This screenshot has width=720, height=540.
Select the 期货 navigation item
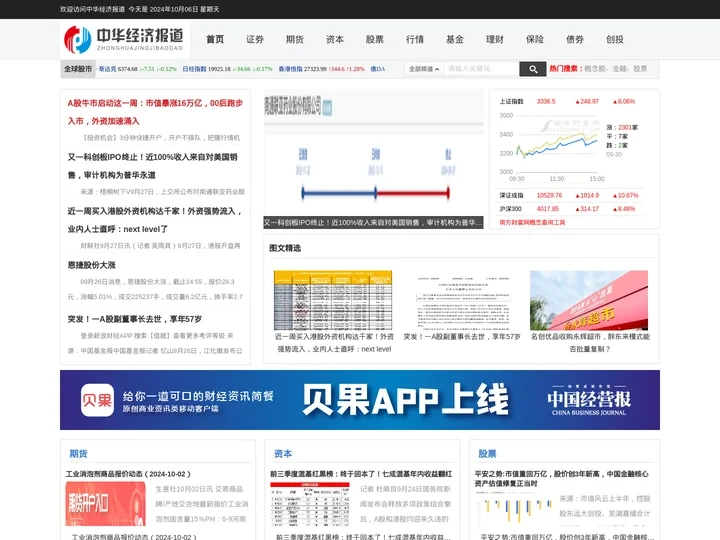[295, 39]
